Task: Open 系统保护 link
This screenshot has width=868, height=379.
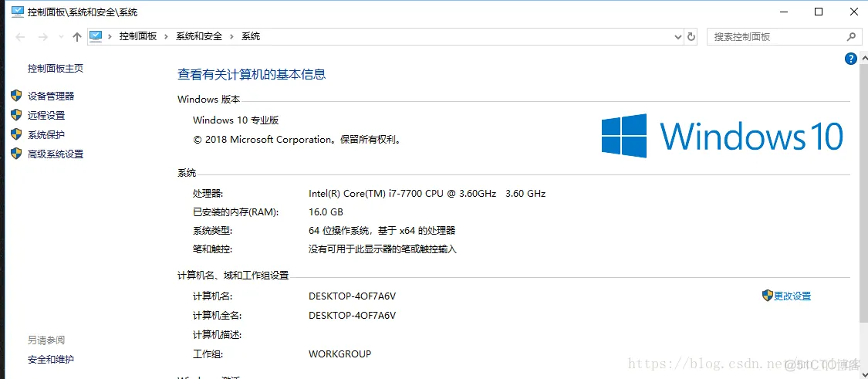Action: pos(46,134)
